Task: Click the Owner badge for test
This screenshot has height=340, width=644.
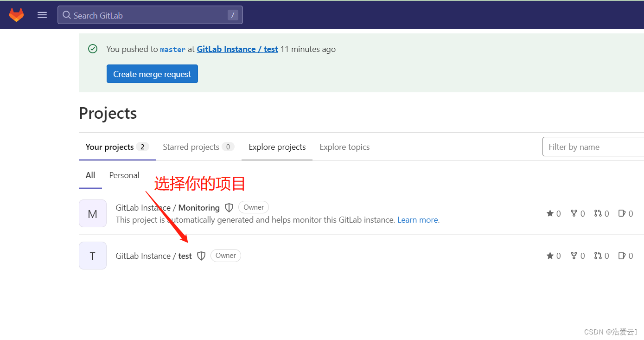Action: [226, 256]
